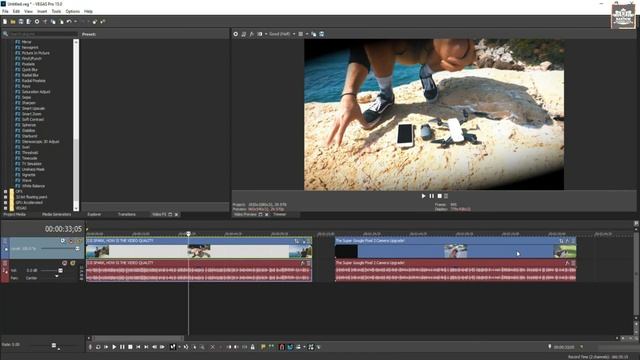Switch to the Media Generators tab
Viewport: 640px width, 360px height.
click(x=56, y=214)
